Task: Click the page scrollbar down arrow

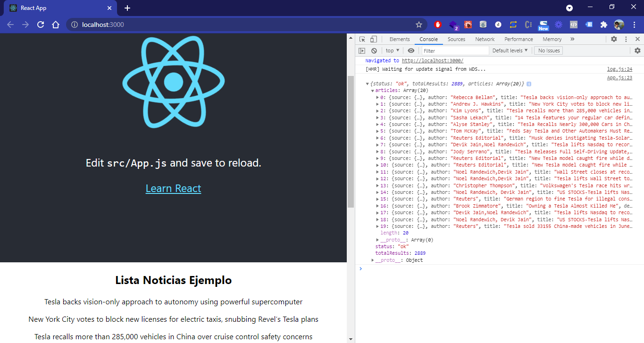Action: coord(351,339)
